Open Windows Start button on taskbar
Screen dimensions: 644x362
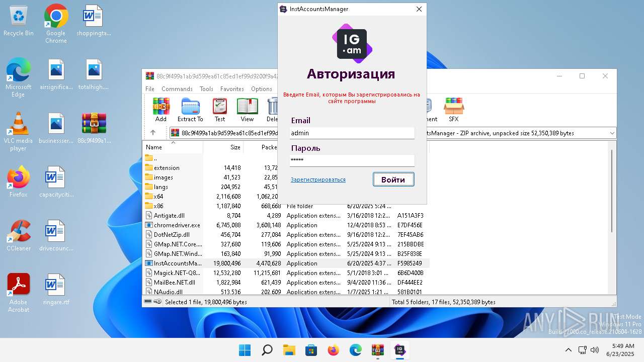tap(245, 350)
